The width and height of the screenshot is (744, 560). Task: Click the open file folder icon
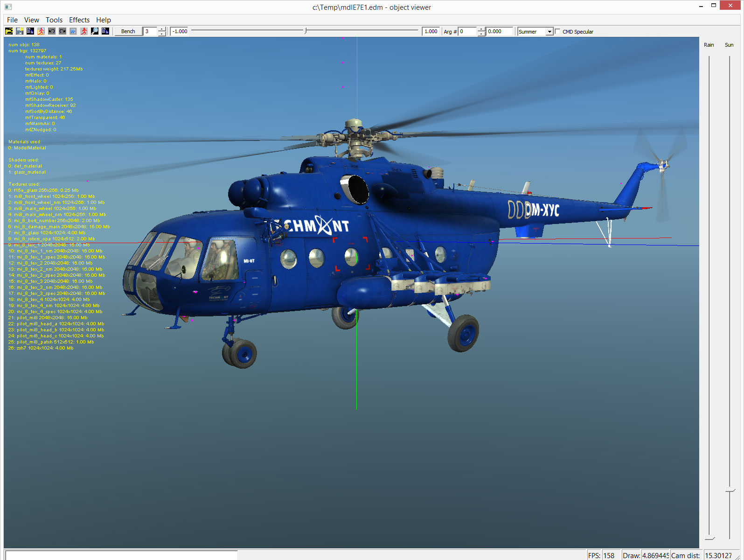(x=9, y=31)
